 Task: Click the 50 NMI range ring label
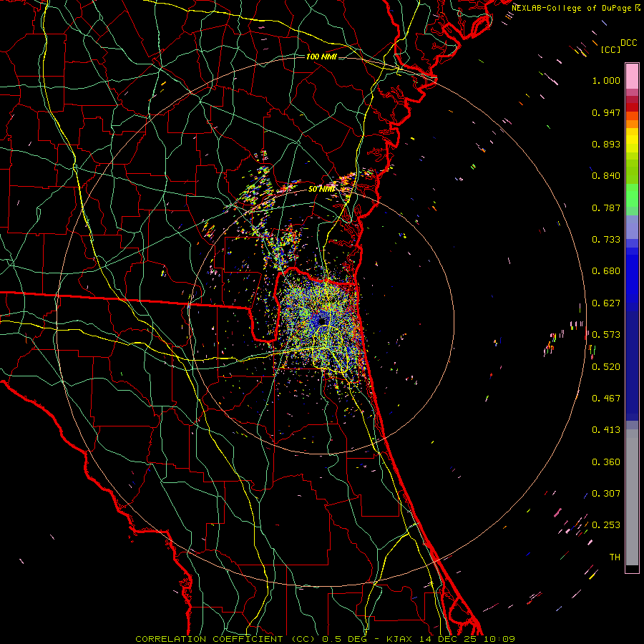(x=322, y=190)
